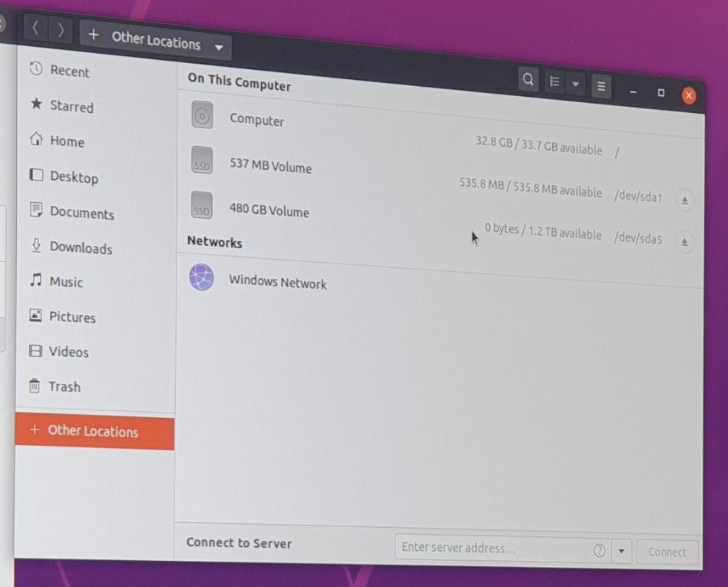Minimize the Files window
The height and width of the screenshot is (587, 728).
pyautogui.click(x=633, y=92)
